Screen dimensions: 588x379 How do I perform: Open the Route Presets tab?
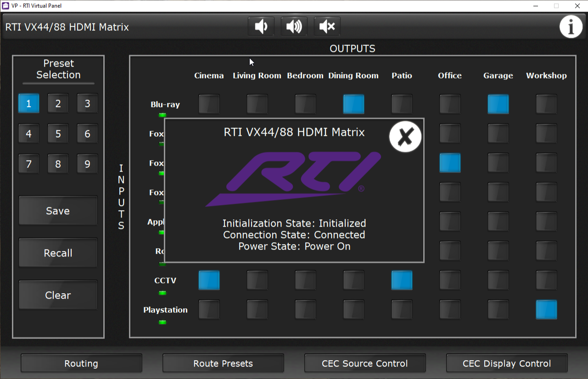223,363
